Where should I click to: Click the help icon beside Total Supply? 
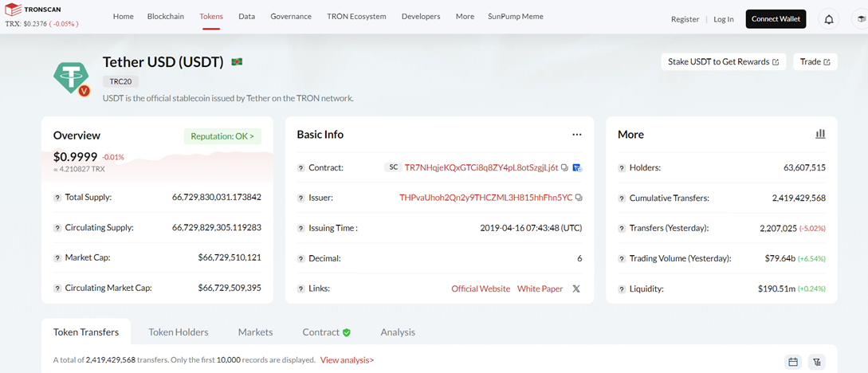(57, 198)
